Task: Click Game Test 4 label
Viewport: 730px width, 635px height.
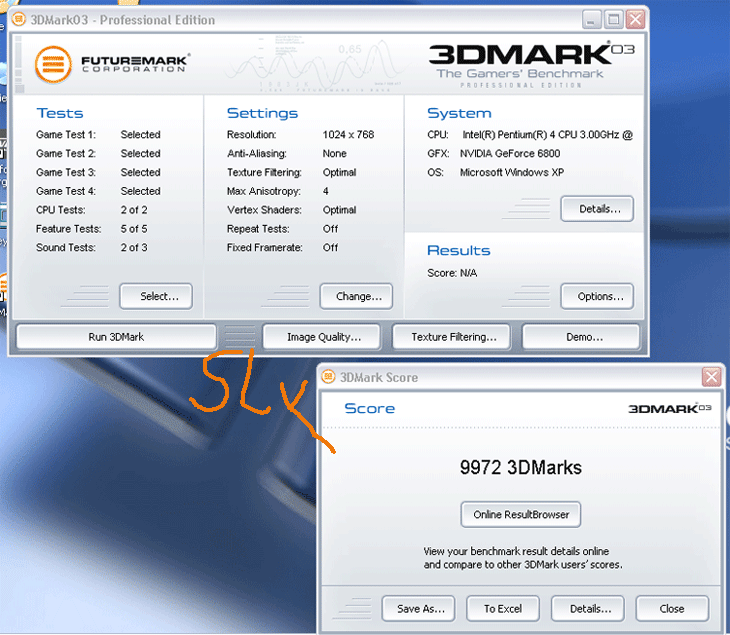Action: click(66, 191)
